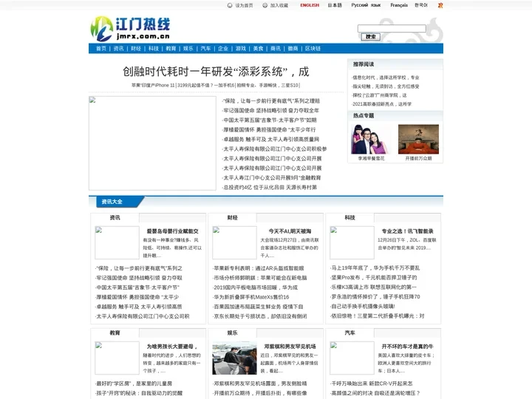Open 区块链 in navigation bar

click(x=313, y=49)
